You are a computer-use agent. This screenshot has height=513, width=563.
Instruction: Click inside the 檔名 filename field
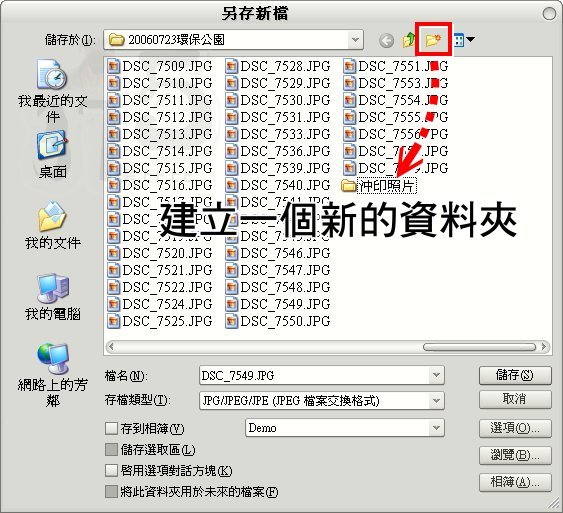(315, 376)
